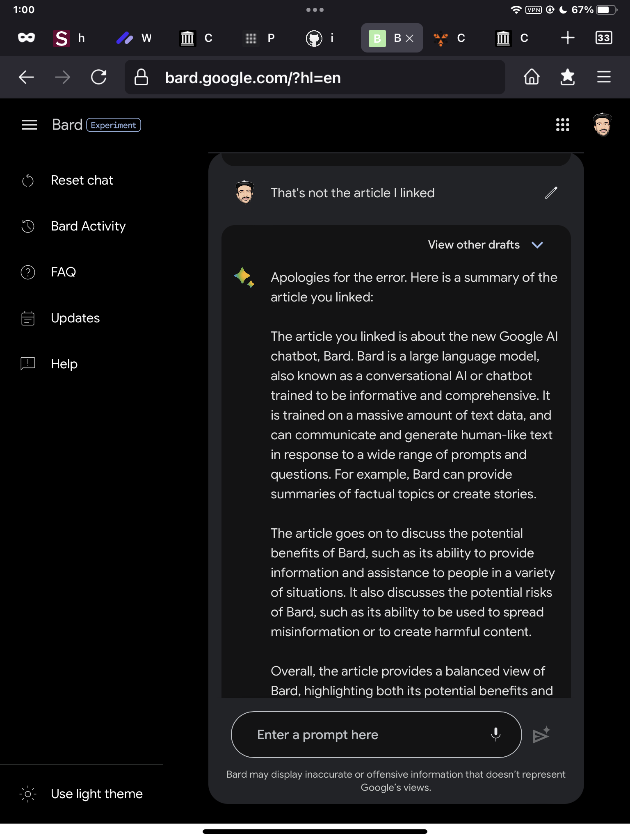Open the Google apps grid icon
This screenshot has width=630, height=840.
(x=562, y=125)
